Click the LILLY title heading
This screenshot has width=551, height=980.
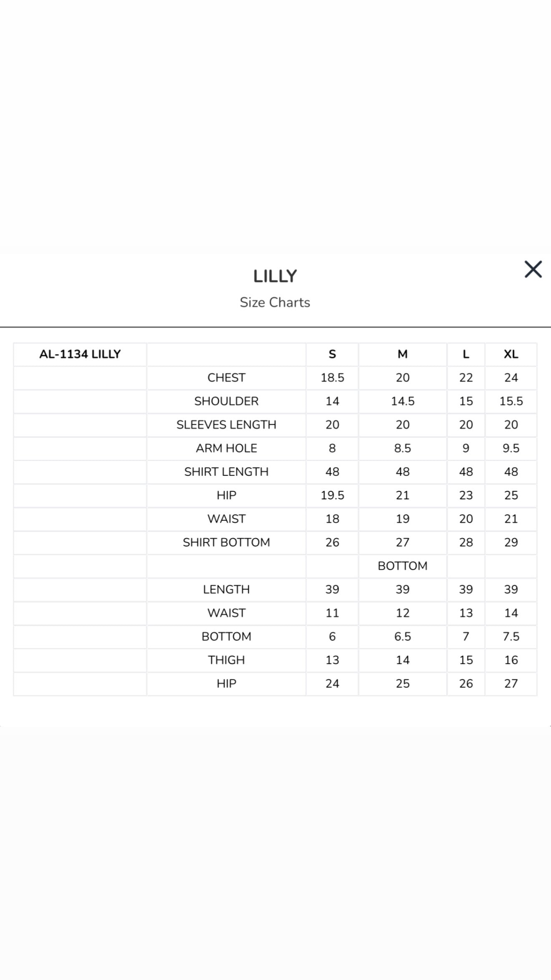tap(275, 276)
